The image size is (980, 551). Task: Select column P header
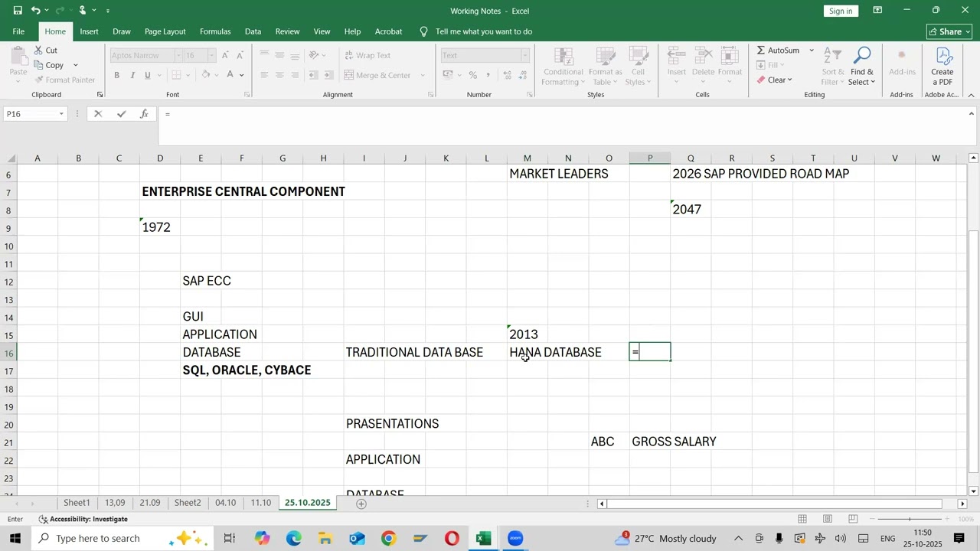point(650,158)
